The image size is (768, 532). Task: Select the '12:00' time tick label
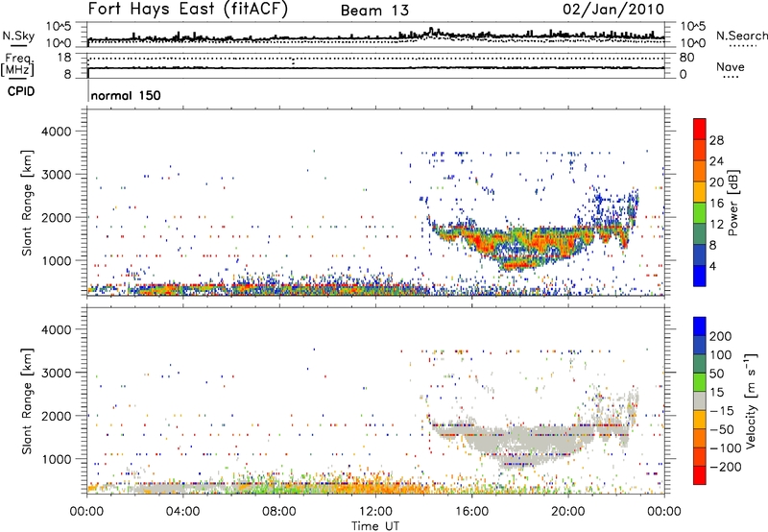pos(375,512)
